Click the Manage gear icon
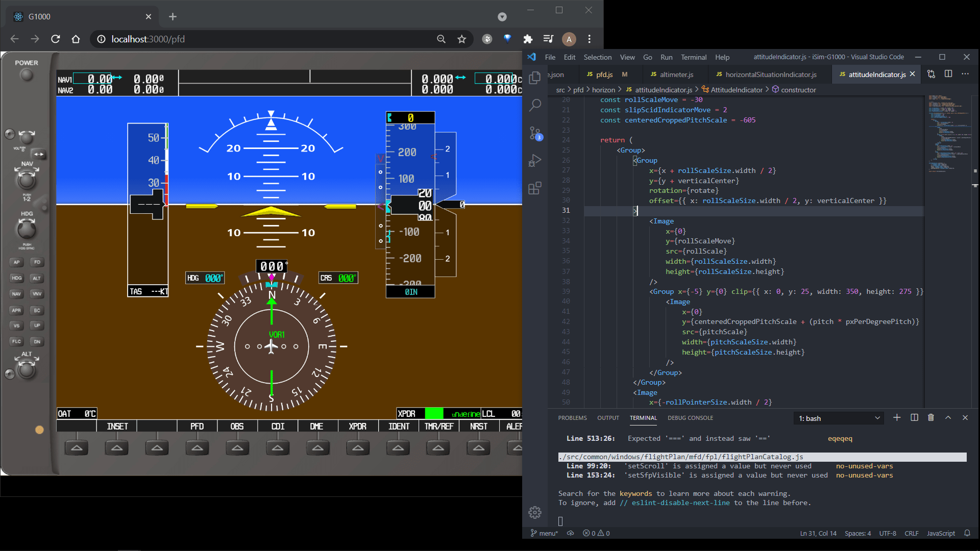 point(534,512)
